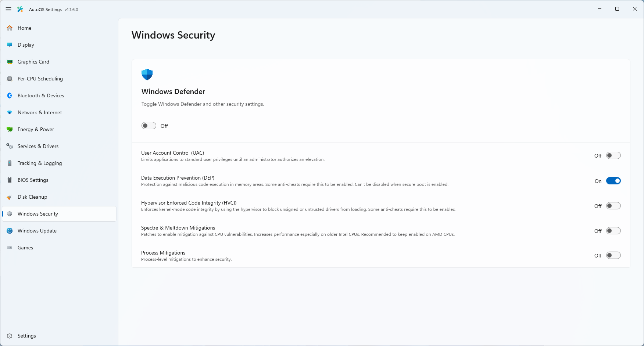Screen dimensions: 644x346
Task: Select Per-CPU Scheduling in sidebar
Action: (x=59, y=79)
